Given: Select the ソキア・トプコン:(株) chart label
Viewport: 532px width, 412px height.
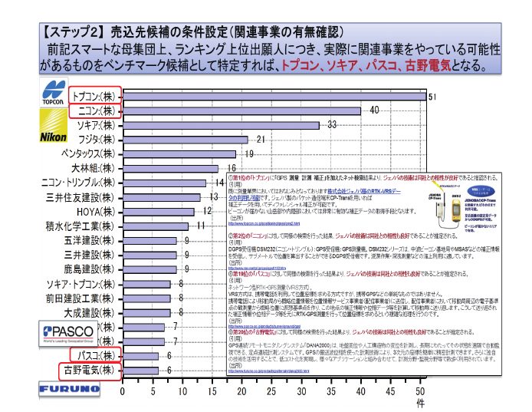Looking at the screenshot, I should coord(81,284).
